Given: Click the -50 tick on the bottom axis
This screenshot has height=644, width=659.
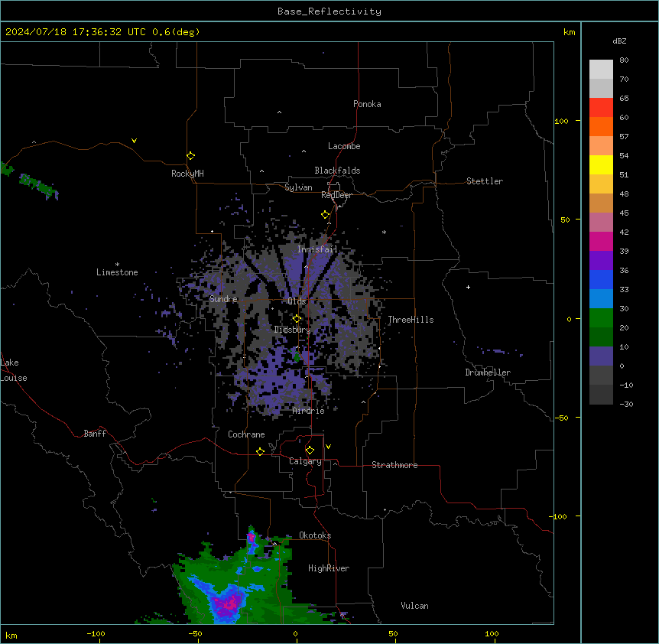Looking at the screenshot, I should [x=195, y=634].
